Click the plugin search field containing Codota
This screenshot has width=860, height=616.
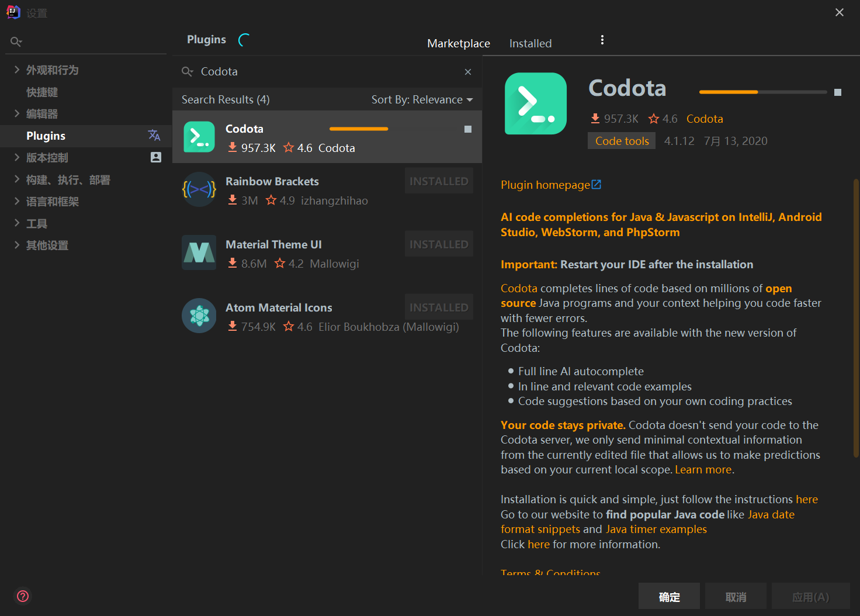click(x=327, y=71)
